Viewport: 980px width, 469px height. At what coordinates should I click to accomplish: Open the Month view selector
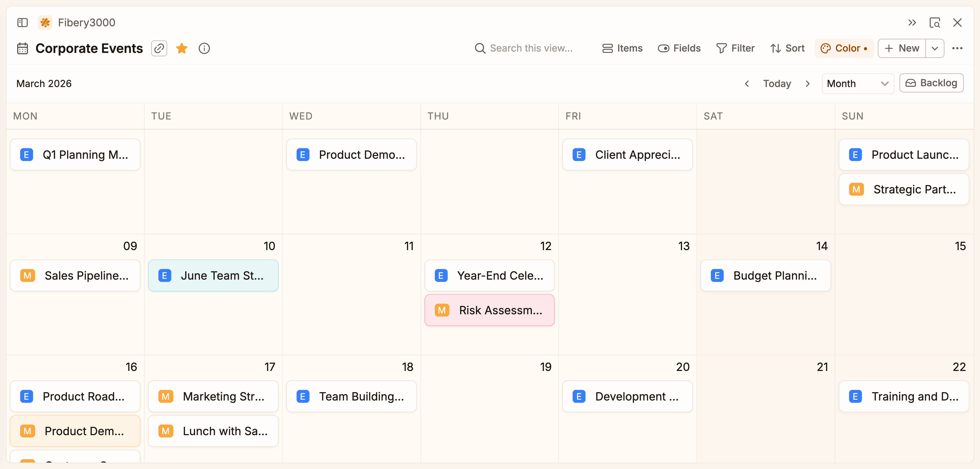[x=857, y=83]
